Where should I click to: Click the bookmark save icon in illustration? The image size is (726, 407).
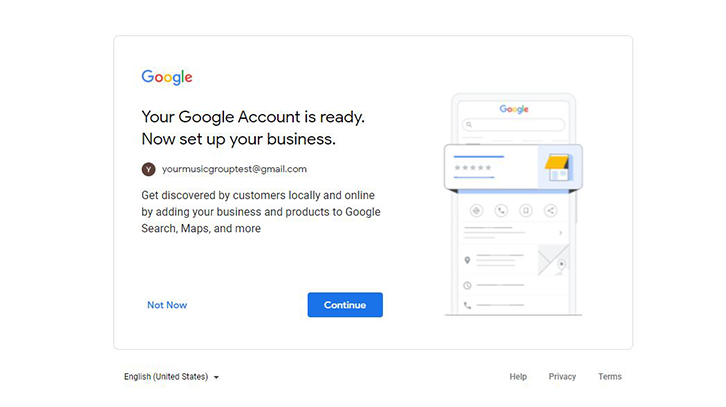point(526,211)
